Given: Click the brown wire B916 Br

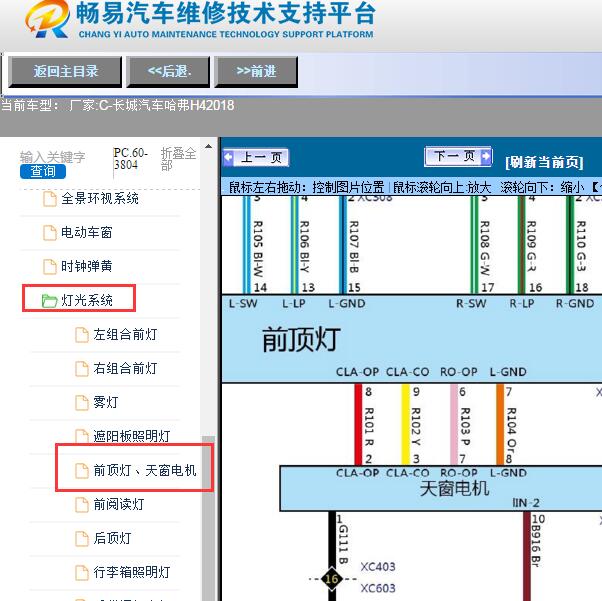Looking at the screenshot, I should [x=527, y=556].
